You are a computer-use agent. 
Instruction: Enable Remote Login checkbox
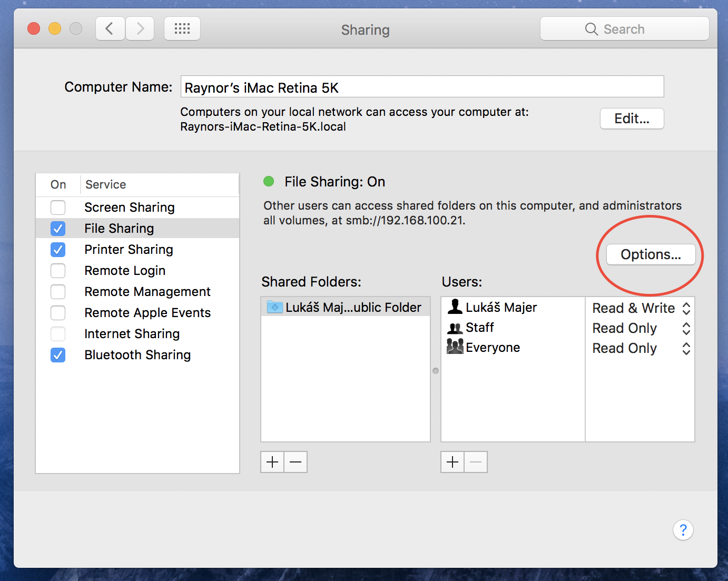[58, 271]
